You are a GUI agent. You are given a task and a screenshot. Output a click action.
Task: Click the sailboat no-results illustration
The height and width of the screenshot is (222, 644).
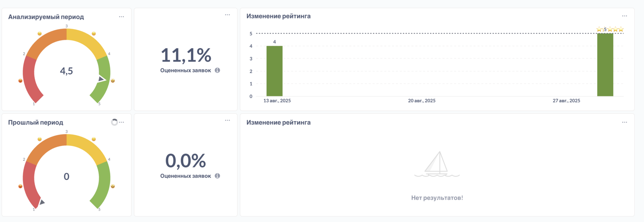pyautogui.click(x=437, y=164)
